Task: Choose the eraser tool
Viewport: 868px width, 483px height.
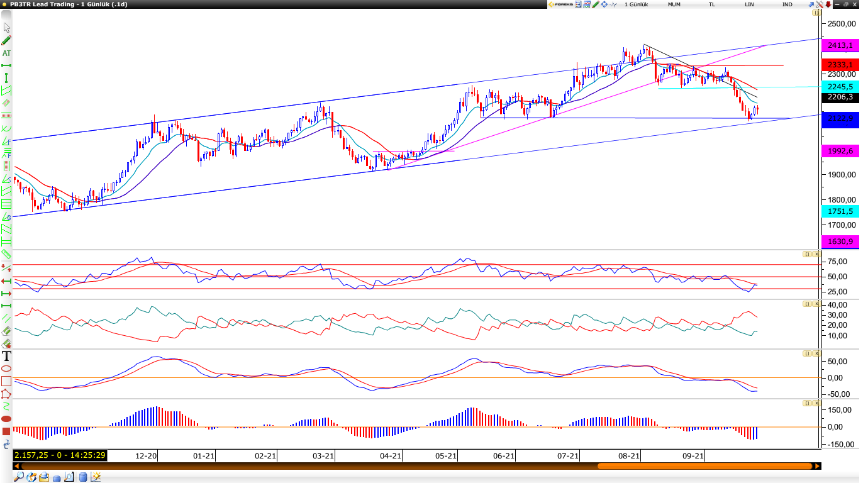Action: [7, 331]
